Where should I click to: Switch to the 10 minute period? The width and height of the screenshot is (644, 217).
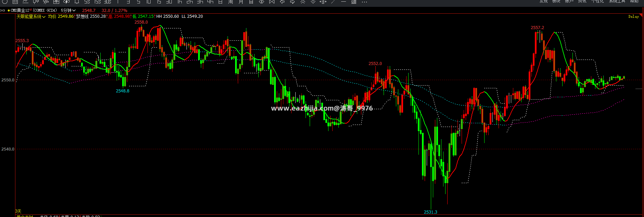(149, 2)
